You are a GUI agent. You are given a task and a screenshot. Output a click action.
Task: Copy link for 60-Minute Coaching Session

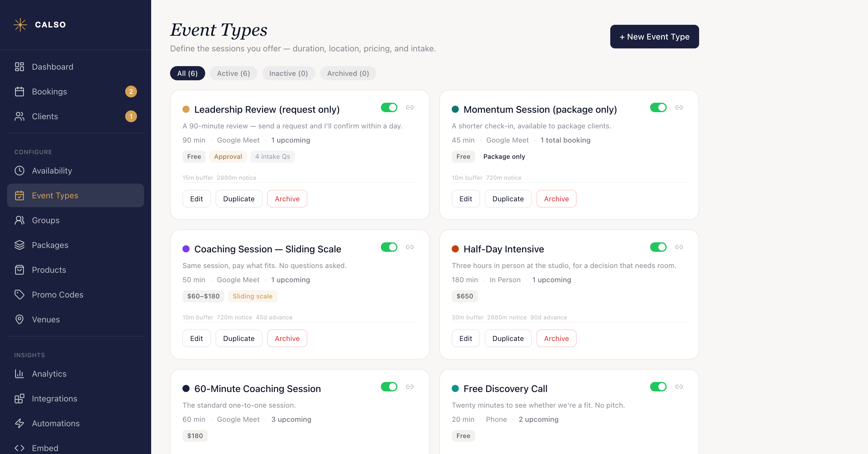(x=410, y=387)
